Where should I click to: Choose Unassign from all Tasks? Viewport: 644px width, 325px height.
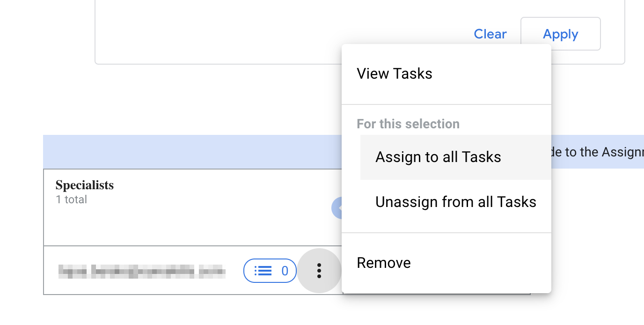pos(455,202)
